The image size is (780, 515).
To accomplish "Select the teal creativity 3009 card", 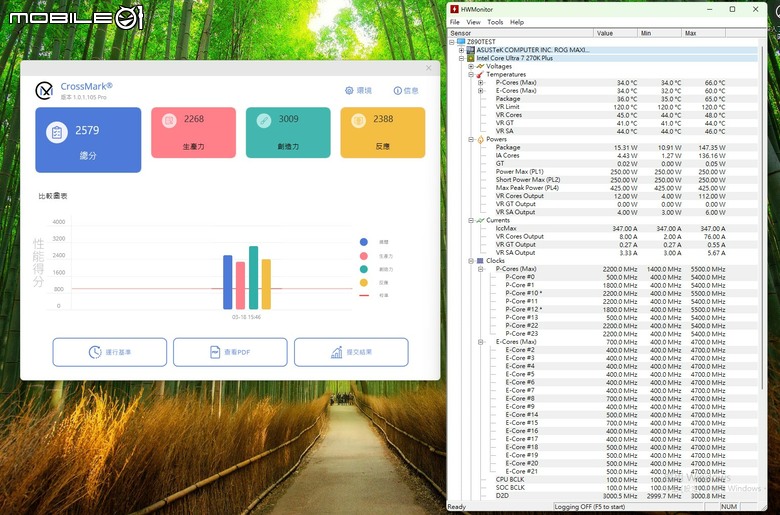I will [x=288, y=132].
